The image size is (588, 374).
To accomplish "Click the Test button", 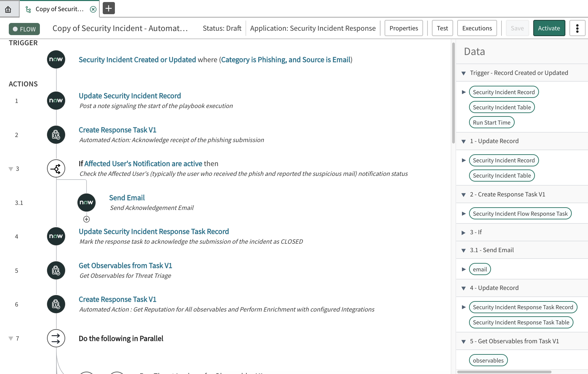I will pyautogui.click(x=442, y=28).
